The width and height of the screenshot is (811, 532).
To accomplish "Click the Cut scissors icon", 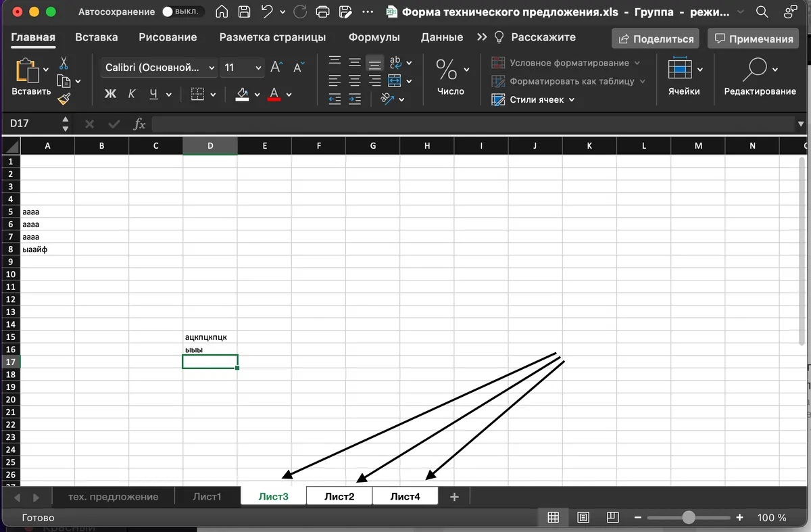I will coord(64,63).
